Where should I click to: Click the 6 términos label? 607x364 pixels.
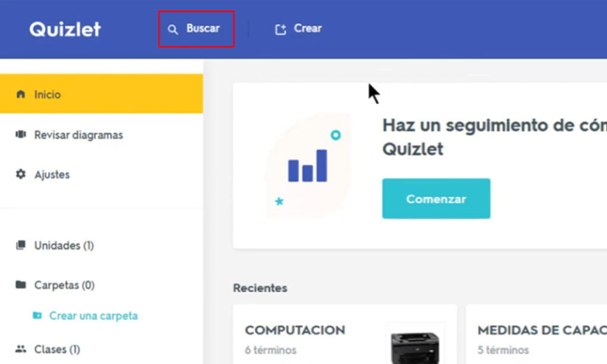(x=270, y=350)
